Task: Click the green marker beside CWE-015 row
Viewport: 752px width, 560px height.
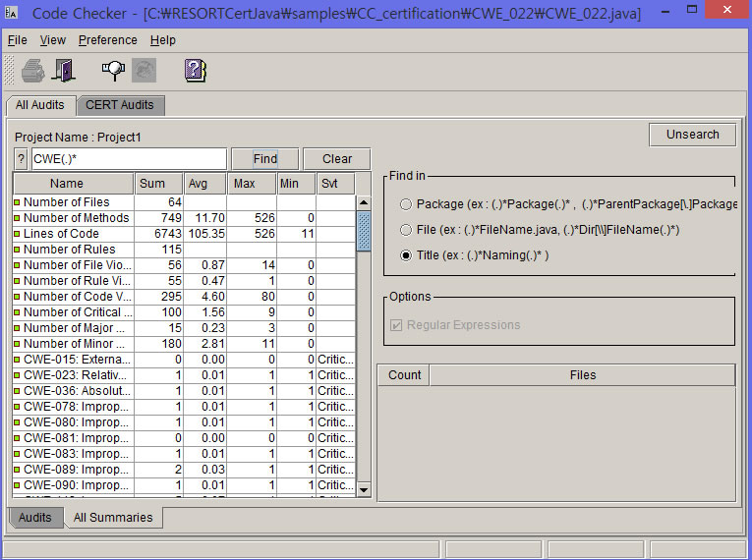Action: tap(17, 360)
